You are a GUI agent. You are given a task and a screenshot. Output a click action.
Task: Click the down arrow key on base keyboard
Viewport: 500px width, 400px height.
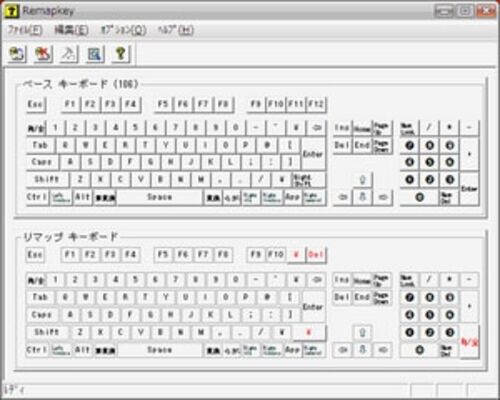tap(363, 197)
